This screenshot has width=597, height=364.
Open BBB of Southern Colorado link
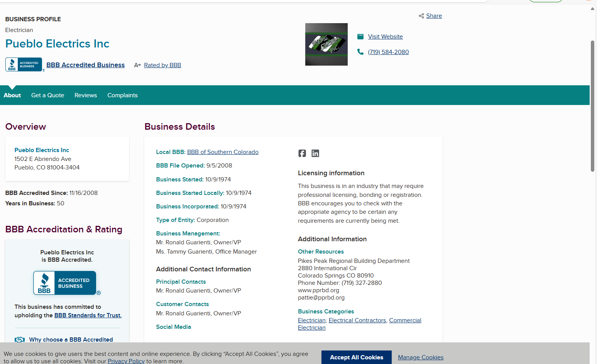click(223, 152)
